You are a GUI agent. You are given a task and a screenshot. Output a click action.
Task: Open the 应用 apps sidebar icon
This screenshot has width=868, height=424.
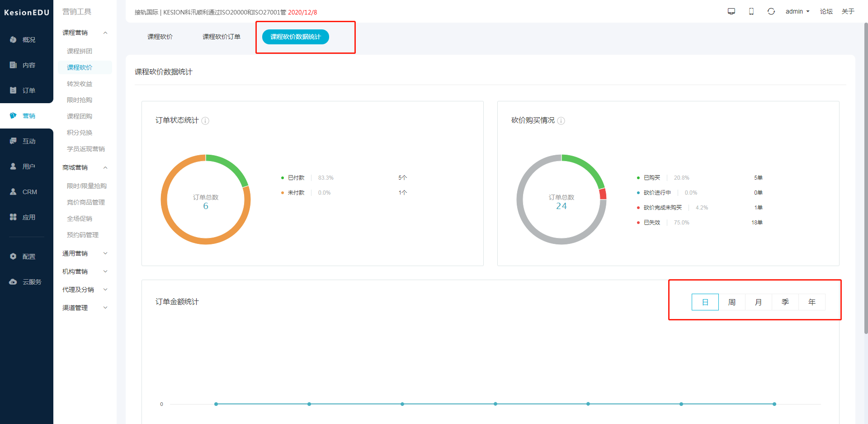(13, 217)
